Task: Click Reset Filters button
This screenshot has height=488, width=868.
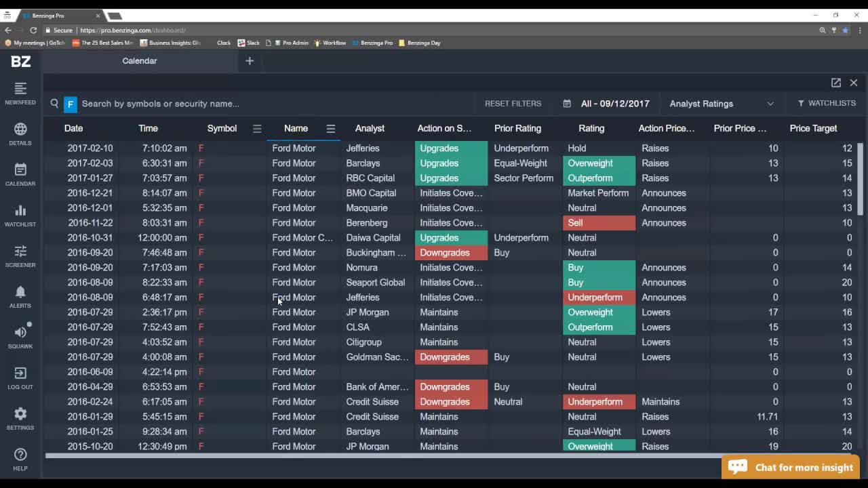Action: tap(513, 104)
